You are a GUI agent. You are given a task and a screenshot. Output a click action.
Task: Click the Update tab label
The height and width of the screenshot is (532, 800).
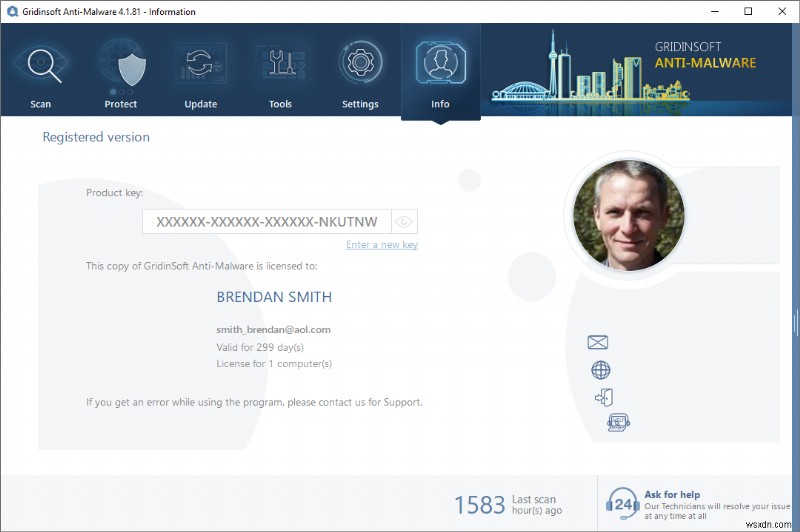point(201,104)
